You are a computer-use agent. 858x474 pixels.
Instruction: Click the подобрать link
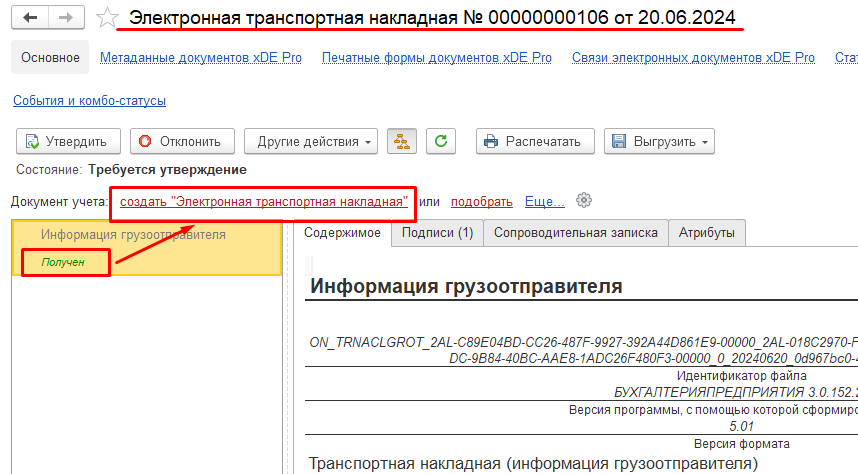pyautogui.click(x=482, y=201)
